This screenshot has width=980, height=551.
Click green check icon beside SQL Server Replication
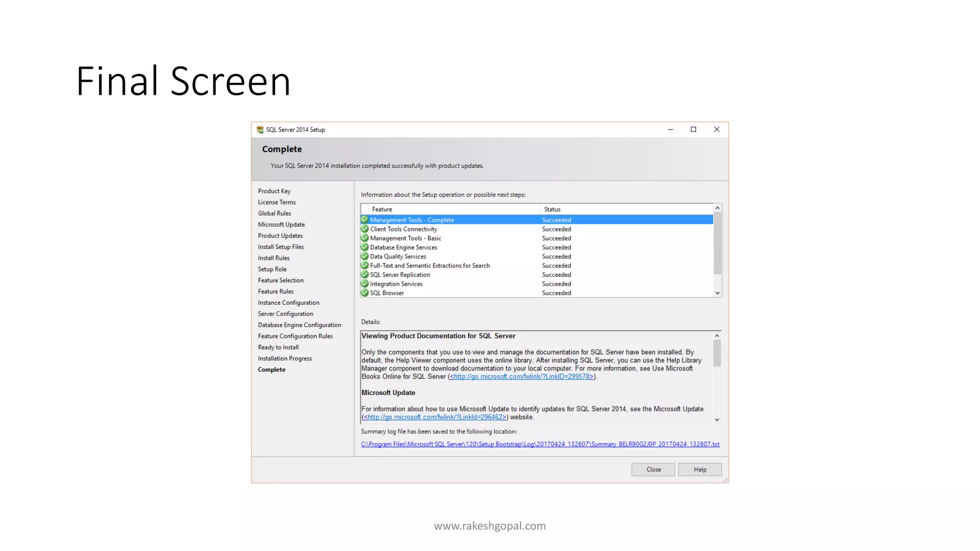365,275
